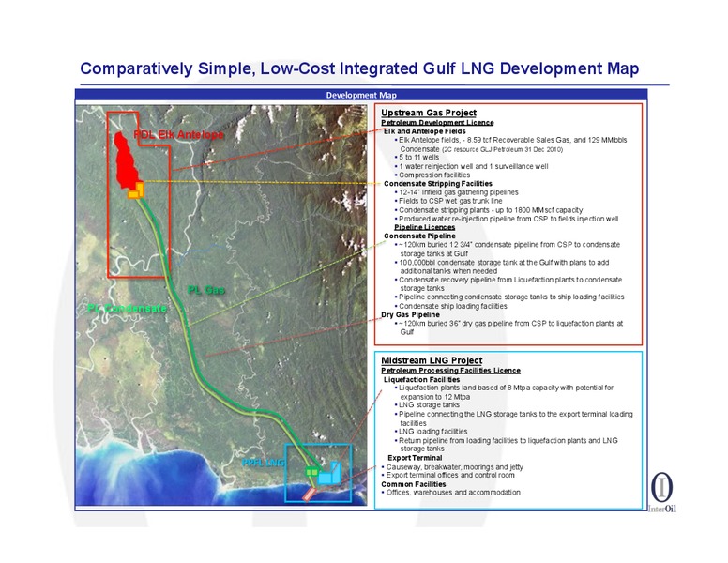Click '1 water reinjection well and 1 surveillance well'
Viewport: 728px width, 563px height.
[471, 166]
